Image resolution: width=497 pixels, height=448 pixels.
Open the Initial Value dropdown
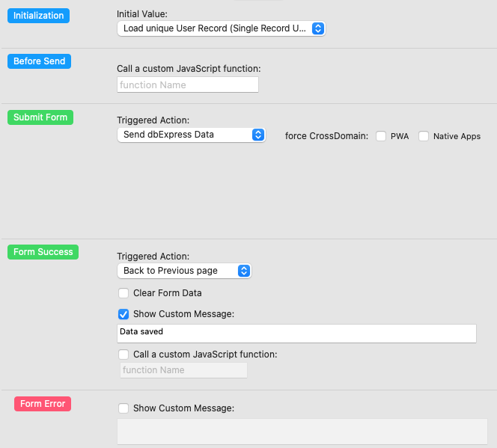[221, 28]
